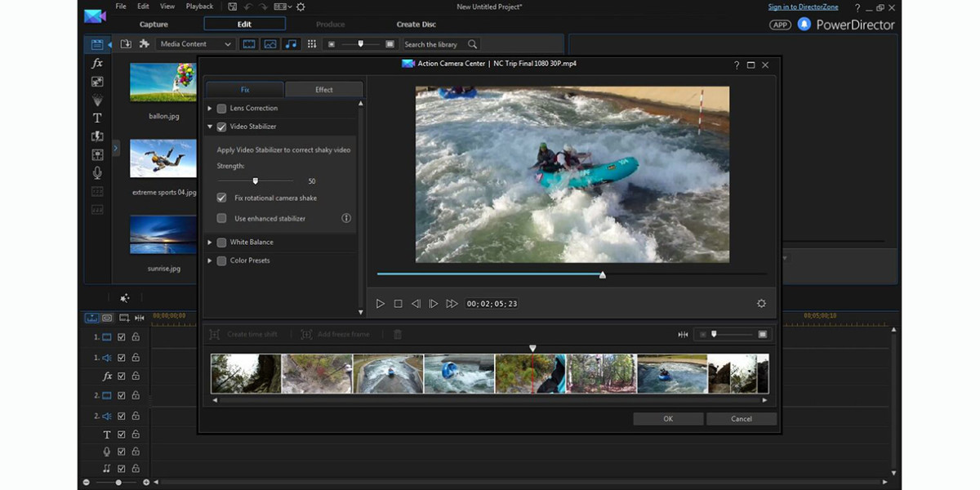Click the enhanced stabilizer info icon
This screenshot has height=490, width=980.
click(346, 218)
